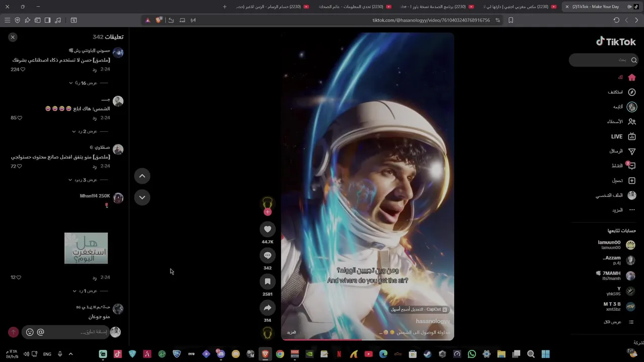Share the video with the arrow button
The height and width of the screenshot is (362, 644).
(268, 308)
